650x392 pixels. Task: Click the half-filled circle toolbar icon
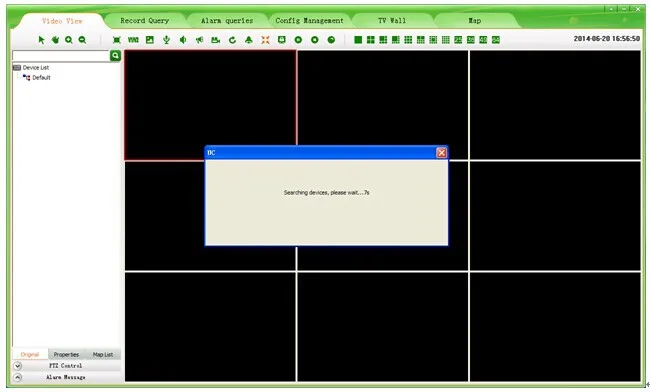(331, 40)
